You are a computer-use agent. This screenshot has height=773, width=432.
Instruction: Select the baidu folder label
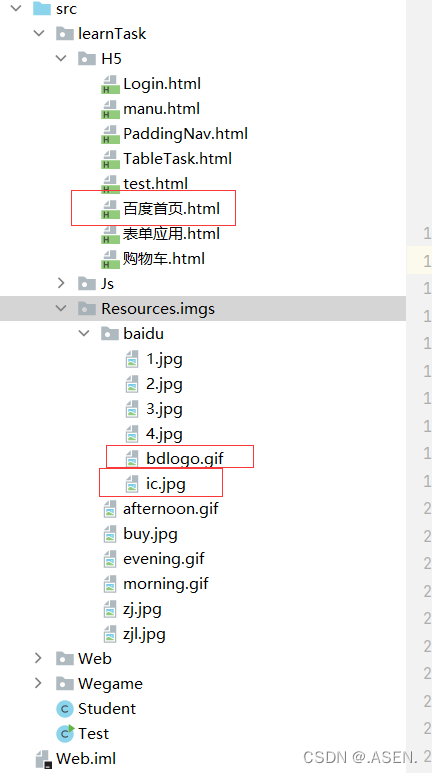coord(144,334)
